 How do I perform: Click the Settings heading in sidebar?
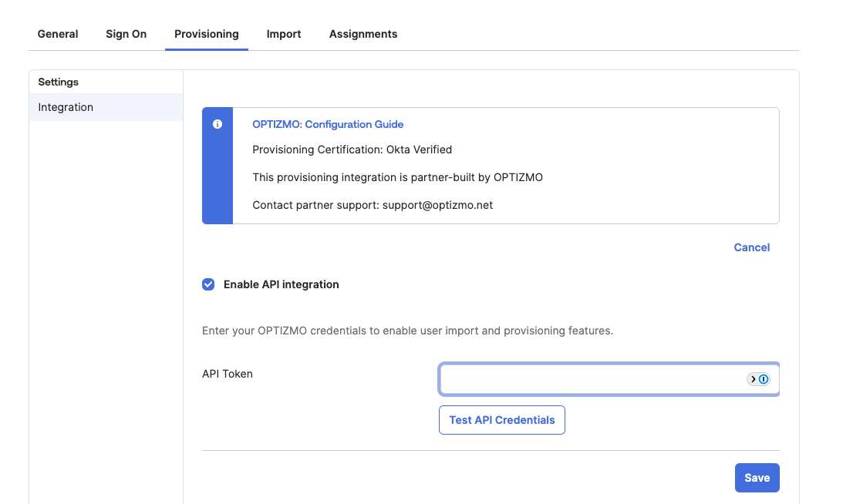click(58, 82)
